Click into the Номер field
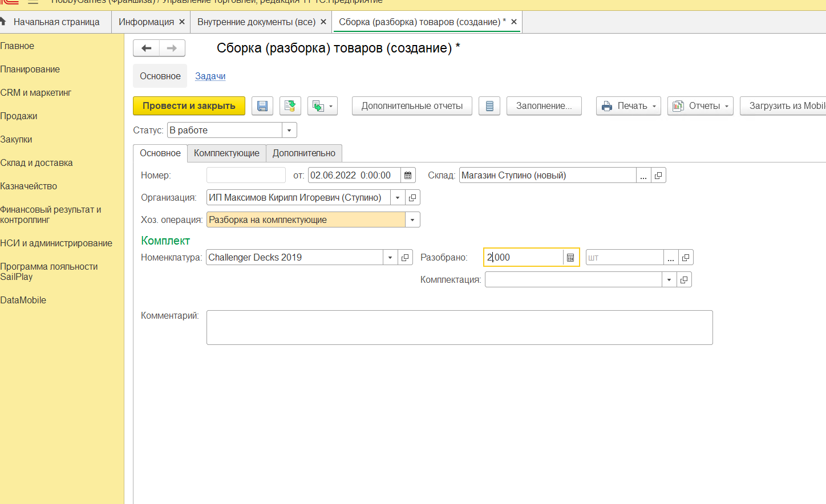Screen dimensions: 826x504 [x=246, y=176]
